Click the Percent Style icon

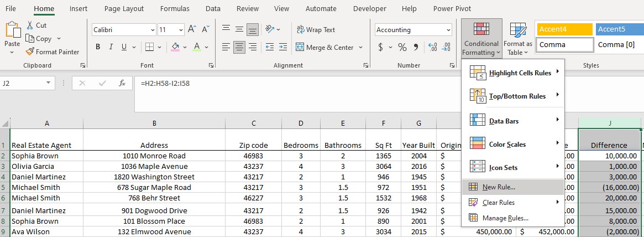click(x=402, y=47)
